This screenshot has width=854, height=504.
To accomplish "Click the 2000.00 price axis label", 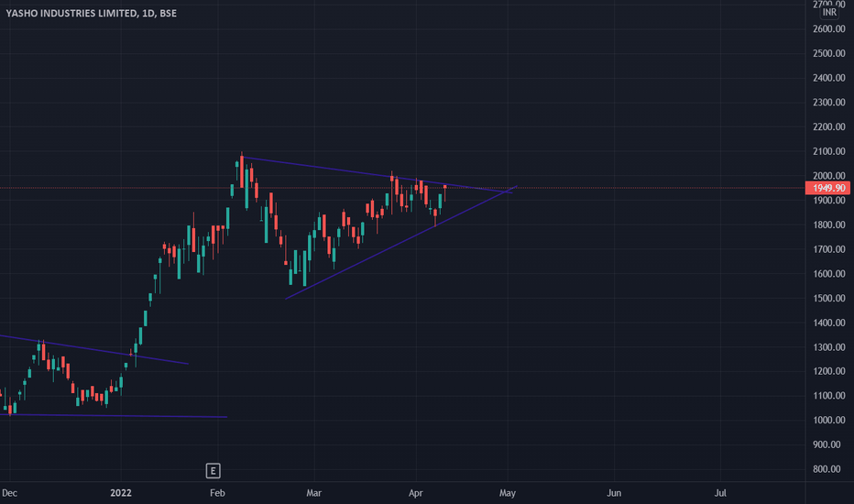I will coord(829,176).
